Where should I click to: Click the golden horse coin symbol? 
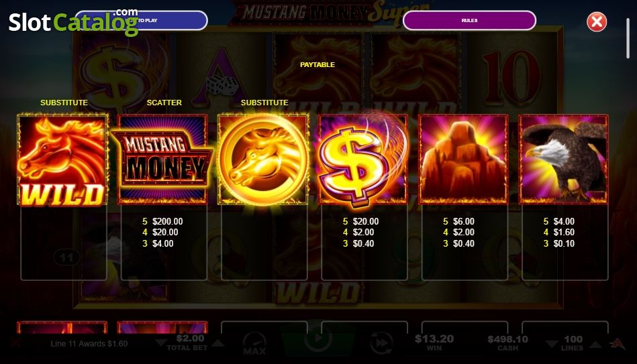263,160
